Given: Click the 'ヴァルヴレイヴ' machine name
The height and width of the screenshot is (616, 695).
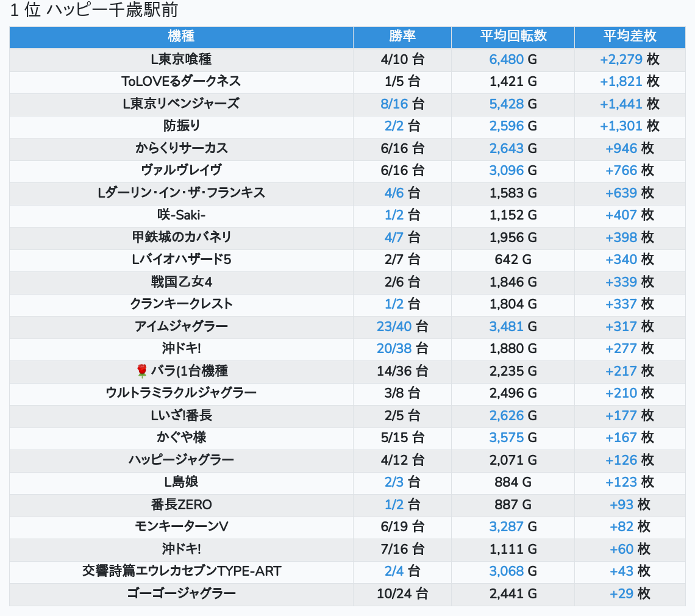Looking at the screenshot, I should [x=181, y=170].
